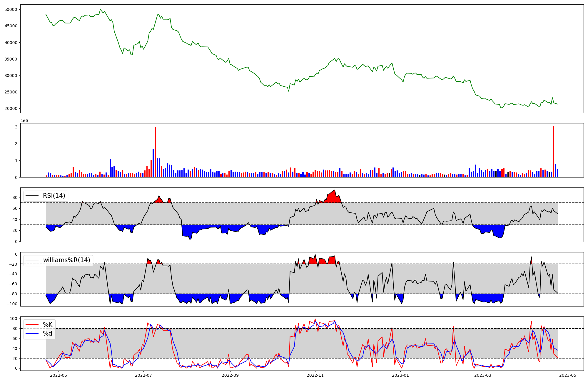Click the 1e6 volume scale label

(x=24, y=121)
